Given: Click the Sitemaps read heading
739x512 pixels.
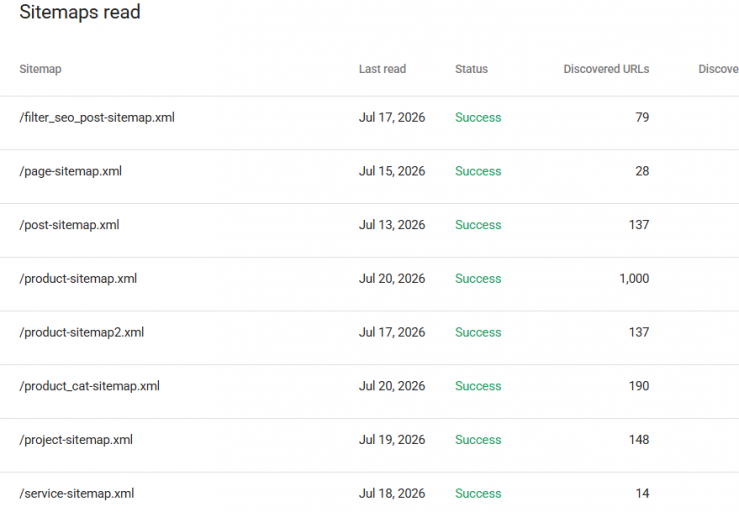Looking at the screenshot, I should click(80, 12).
